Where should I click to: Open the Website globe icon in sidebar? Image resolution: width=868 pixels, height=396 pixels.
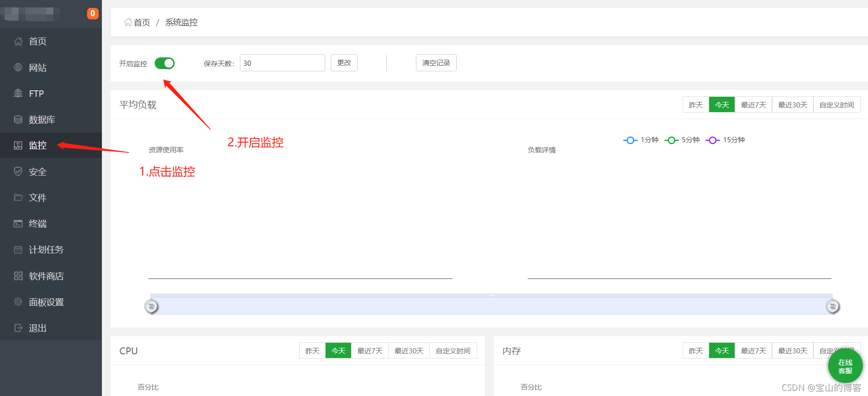[18, 68]
